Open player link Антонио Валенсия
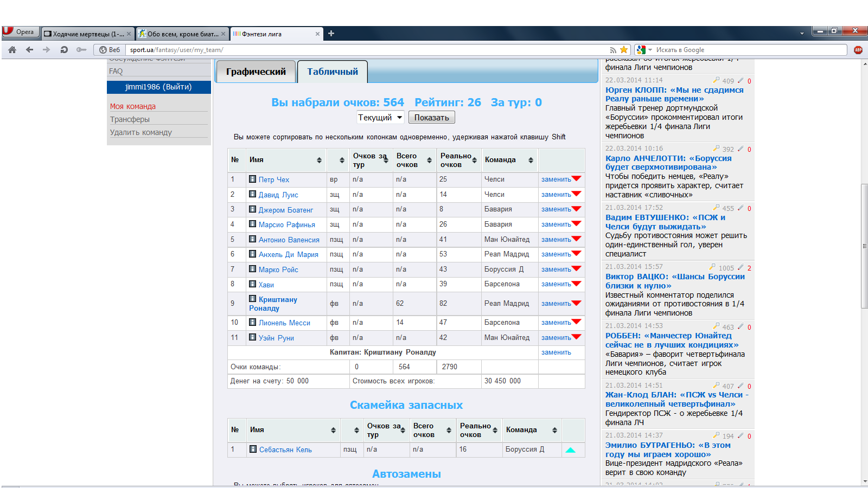This screenshot has width=868, height=488. point(289,240)
